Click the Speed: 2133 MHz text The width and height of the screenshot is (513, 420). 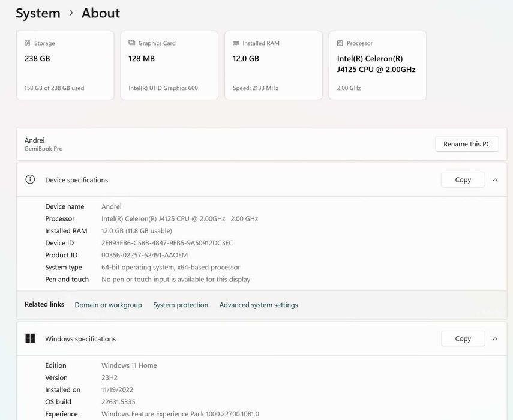256,88
